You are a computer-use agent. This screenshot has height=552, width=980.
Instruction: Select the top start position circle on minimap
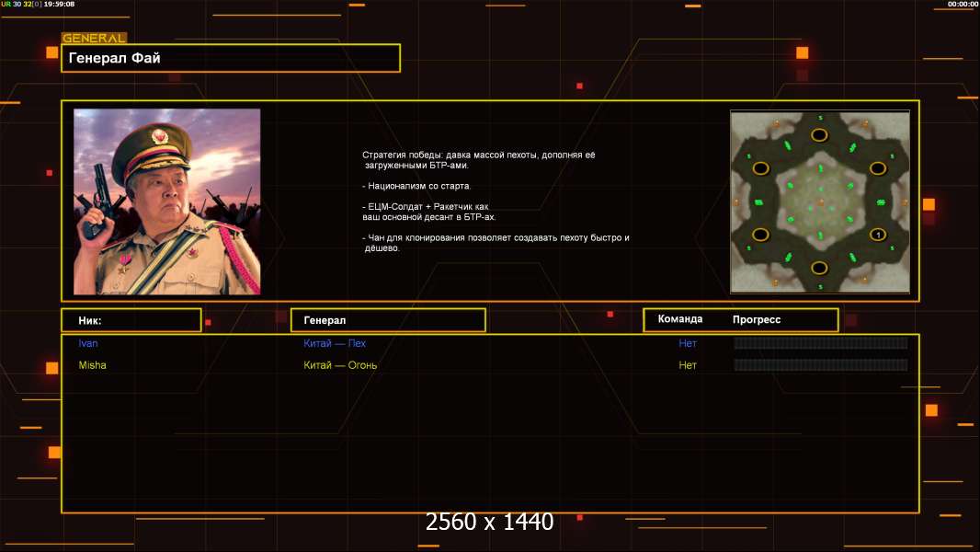click(x=819, y=135)
